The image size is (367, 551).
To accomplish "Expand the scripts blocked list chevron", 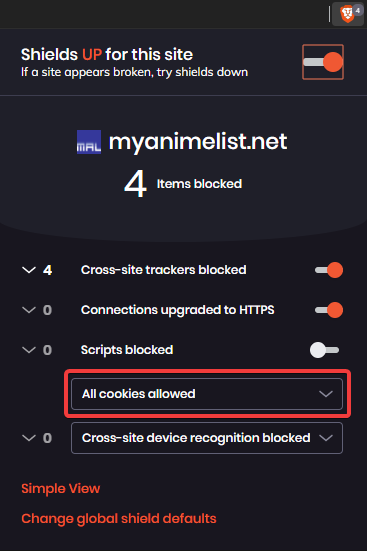I will [x=29, y=350].
